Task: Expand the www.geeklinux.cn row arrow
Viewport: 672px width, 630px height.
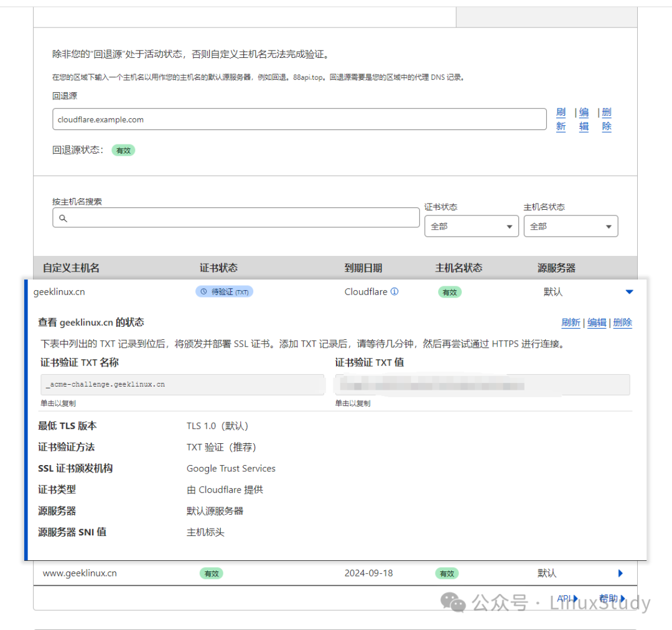Action: [620, 573]
